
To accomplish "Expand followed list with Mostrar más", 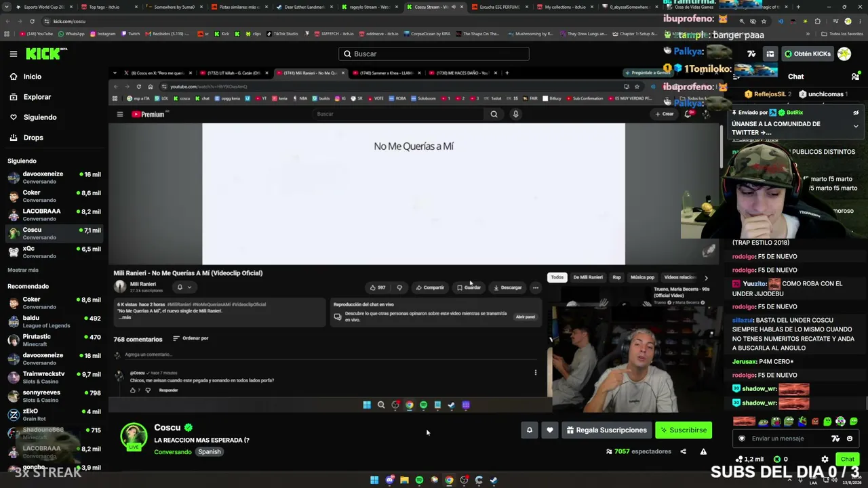I will pos(23,270).
